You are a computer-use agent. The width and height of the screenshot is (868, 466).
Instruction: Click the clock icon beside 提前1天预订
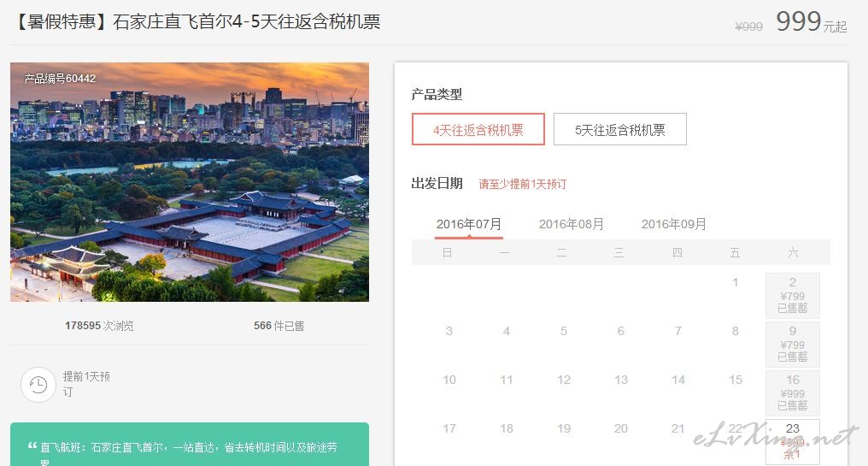pyautogui.click(x=38, y=385)
